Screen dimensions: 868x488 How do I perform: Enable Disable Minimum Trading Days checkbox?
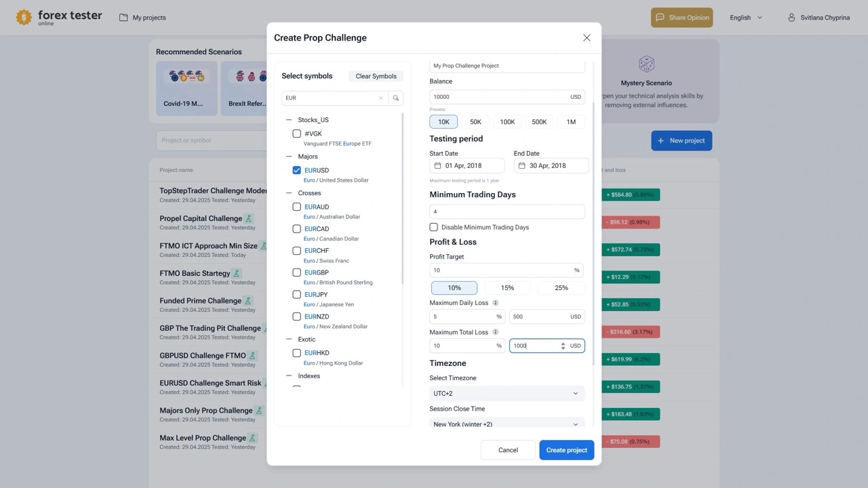click(x=434, y=227)
